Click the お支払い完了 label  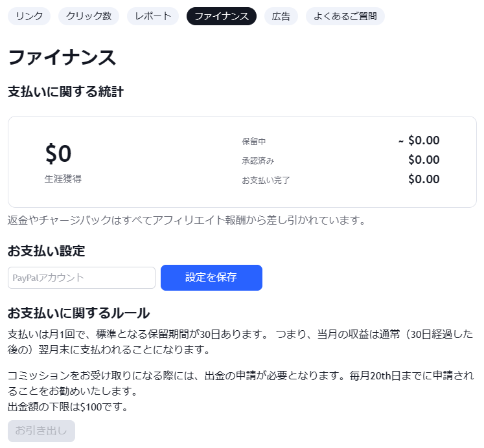(x=266, y=180)
